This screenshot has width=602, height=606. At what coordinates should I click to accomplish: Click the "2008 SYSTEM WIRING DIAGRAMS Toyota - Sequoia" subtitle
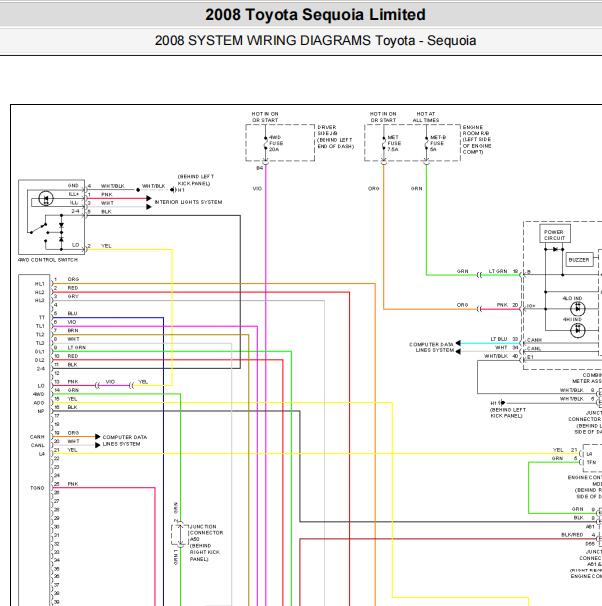(315, 41)
